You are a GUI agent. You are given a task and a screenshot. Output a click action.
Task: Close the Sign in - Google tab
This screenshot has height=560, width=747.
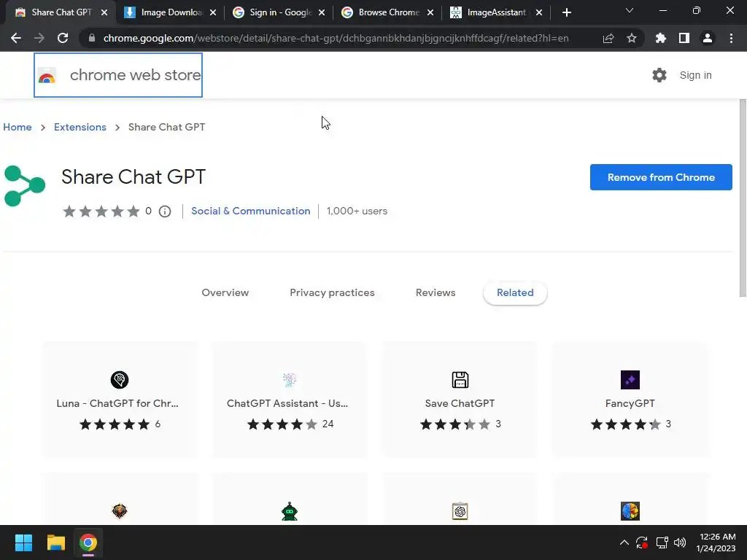pyautogui.click(x=322, y=13)
